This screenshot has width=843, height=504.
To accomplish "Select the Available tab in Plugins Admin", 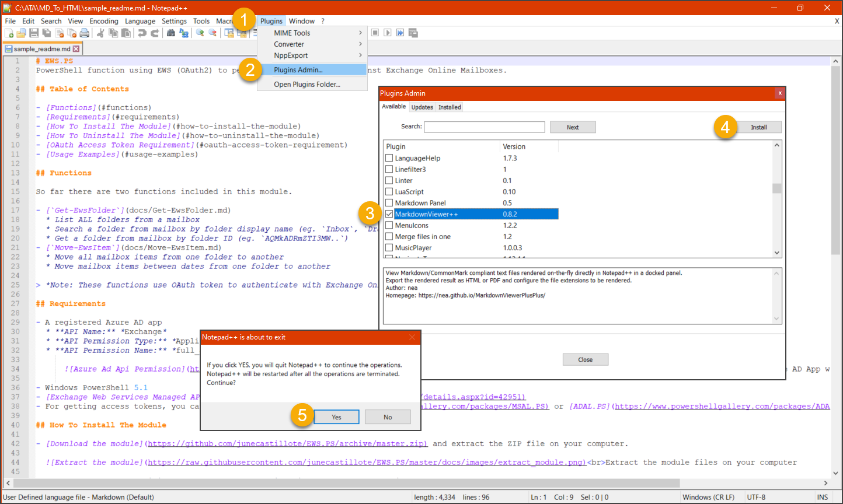I will point(394,107).
